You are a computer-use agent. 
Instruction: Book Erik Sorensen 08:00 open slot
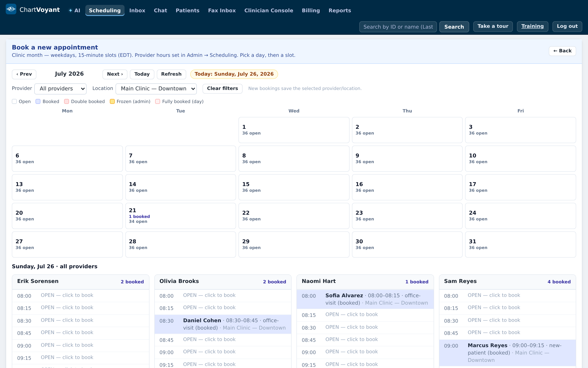tap(81, 296)
